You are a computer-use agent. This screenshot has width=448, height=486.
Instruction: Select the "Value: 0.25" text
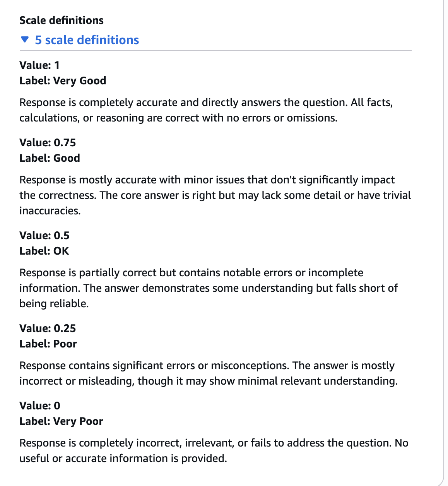(x=48, y=328)
